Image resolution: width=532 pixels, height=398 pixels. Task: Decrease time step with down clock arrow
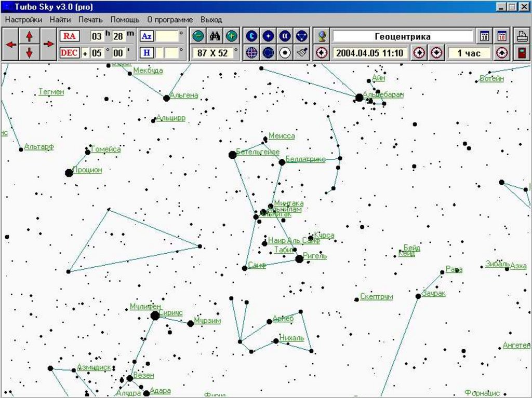(x=436, y=53)
